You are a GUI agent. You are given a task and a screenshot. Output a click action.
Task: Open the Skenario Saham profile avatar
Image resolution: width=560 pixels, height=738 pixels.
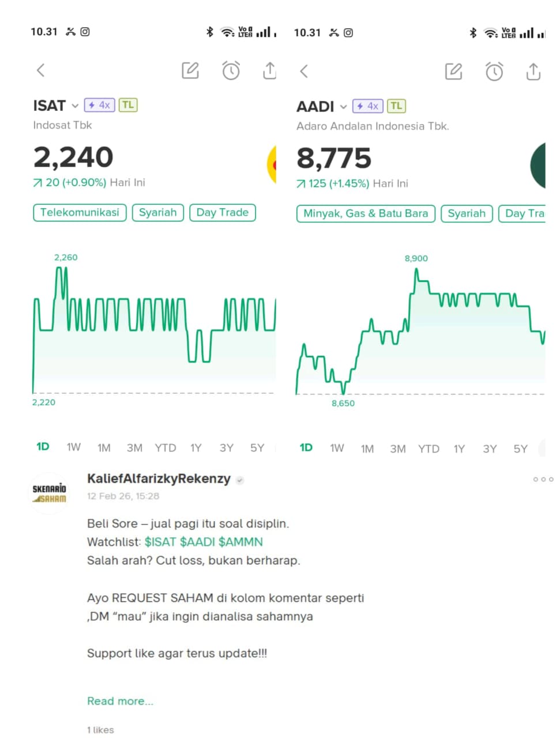click(50, 494)
